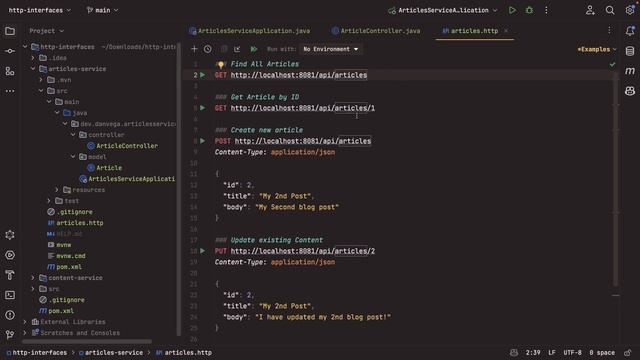Screen dimensions: 640x360
Task: Close the articles.http tab
Action: point(506,31)
